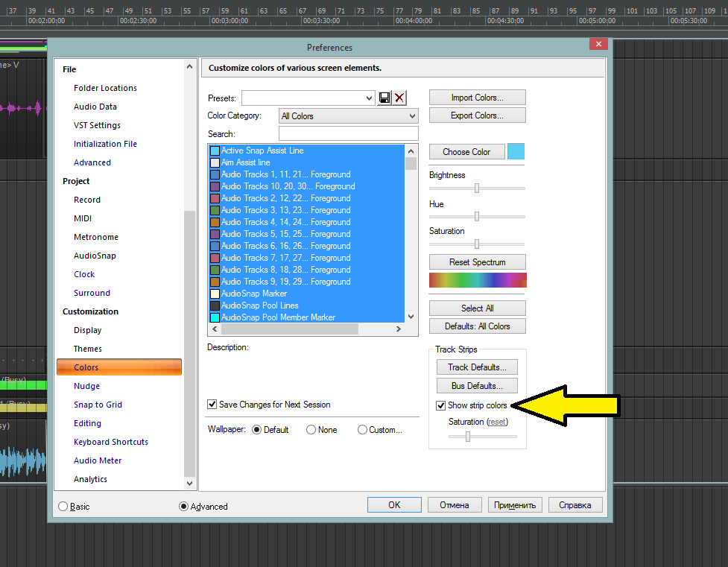Click the color list scroll down arrow
The image size is (728, 567).
411,317
